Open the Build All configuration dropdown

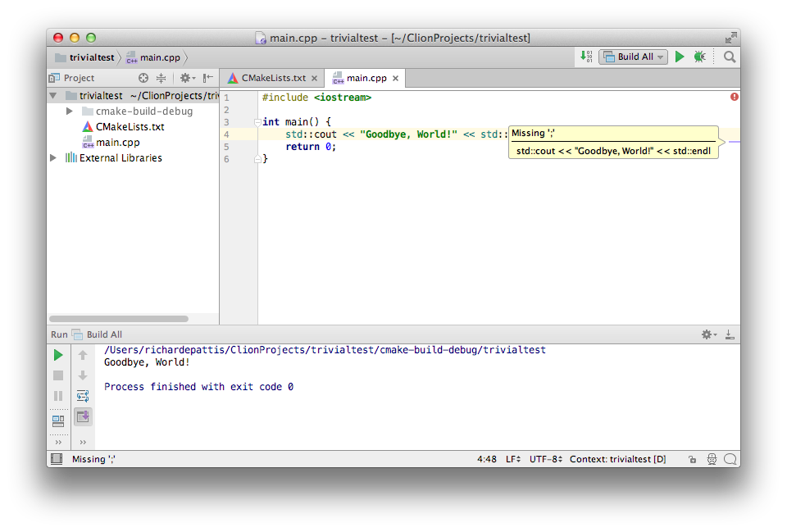tap(634, 57)
